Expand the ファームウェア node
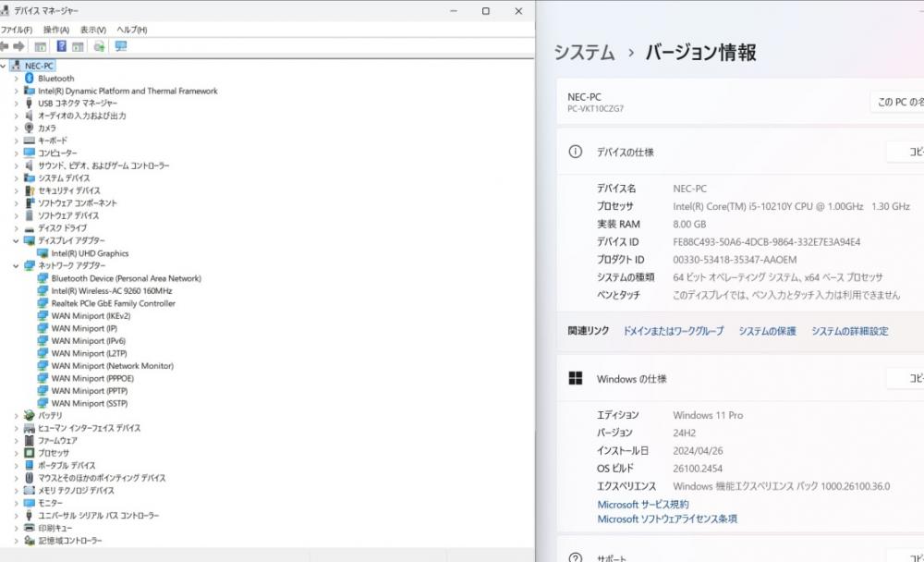Image resolution: width=924 pixels, height=562 pixels. click(16, 441)
